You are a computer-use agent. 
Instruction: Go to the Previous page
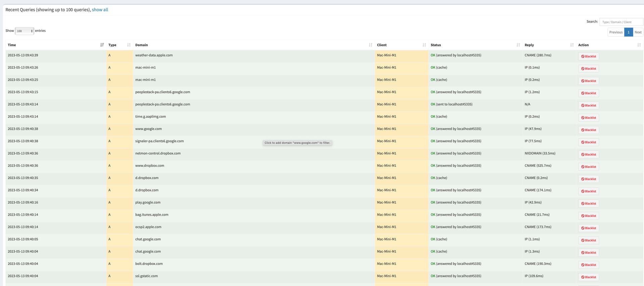point(616,32)
